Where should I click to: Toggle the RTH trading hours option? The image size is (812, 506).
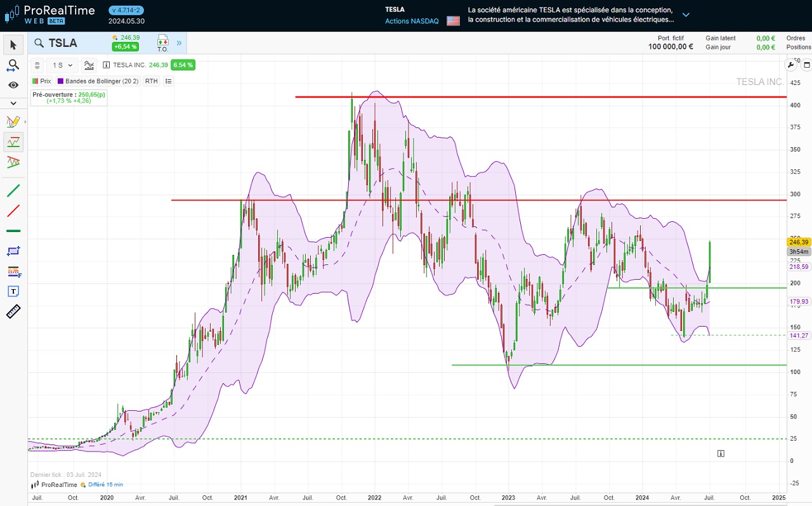[x=151, y=81]
